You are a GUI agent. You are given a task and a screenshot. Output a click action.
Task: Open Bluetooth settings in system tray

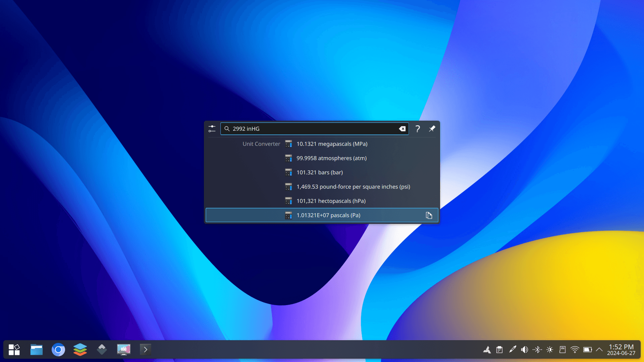click(x=537, y=350)
